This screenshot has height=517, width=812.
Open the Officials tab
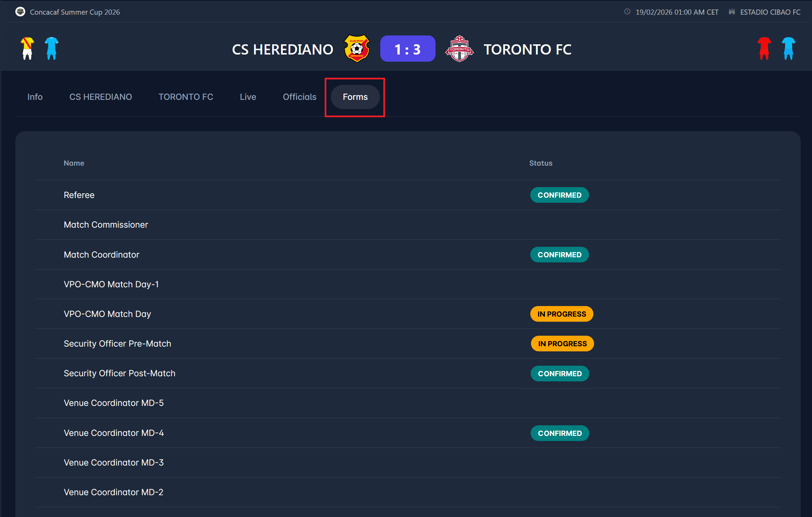(x=299, y=97)
